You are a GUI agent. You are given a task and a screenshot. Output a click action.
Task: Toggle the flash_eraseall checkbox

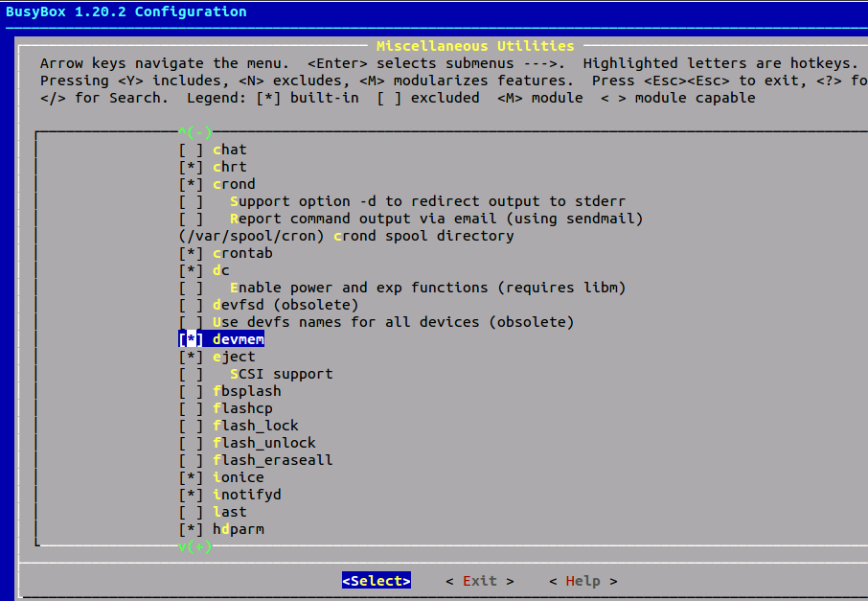click(191, 460)
